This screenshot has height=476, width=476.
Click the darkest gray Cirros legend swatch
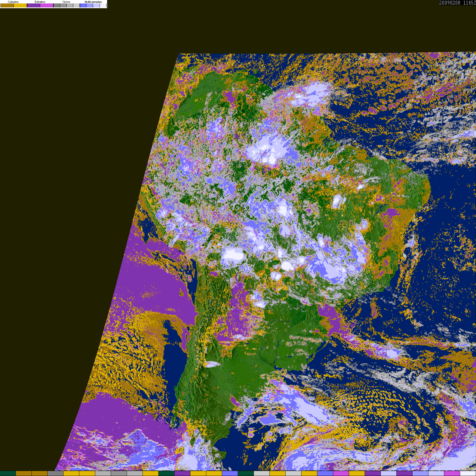(x=57, y=5)
